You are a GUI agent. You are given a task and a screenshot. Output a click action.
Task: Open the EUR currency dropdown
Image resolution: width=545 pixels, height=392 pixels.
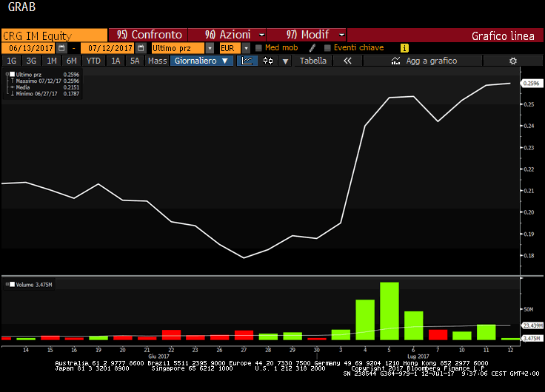coord(230,48)
